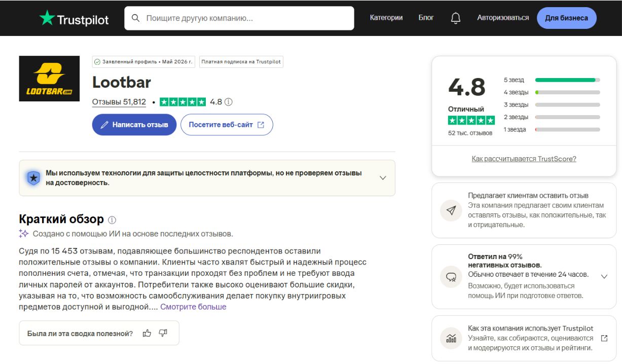This screenshot has width=622, height=364.
Task: Click Как рассчитывается TrustScore link
Action: pyautogui.click(x=524, y=159)
